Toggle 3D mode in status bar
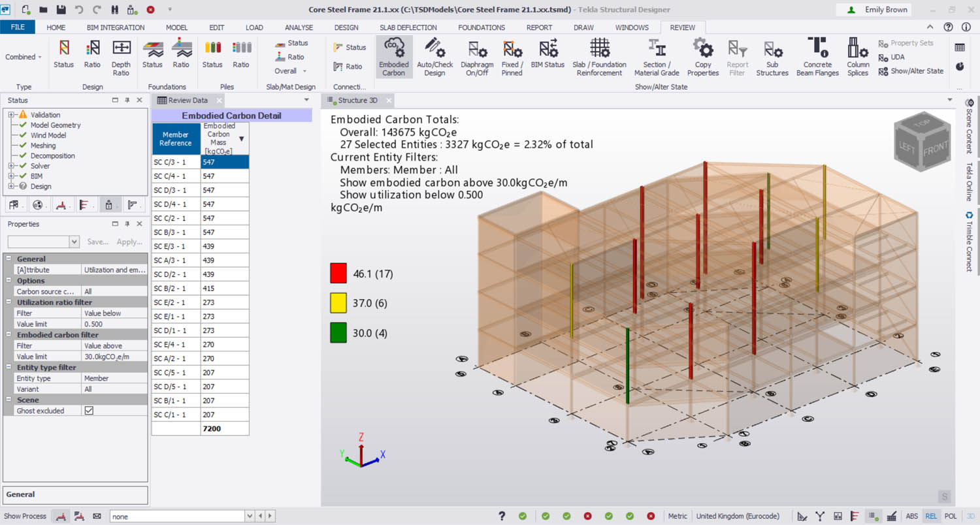This screenshot has width=980, height=525. pos(970,516)
